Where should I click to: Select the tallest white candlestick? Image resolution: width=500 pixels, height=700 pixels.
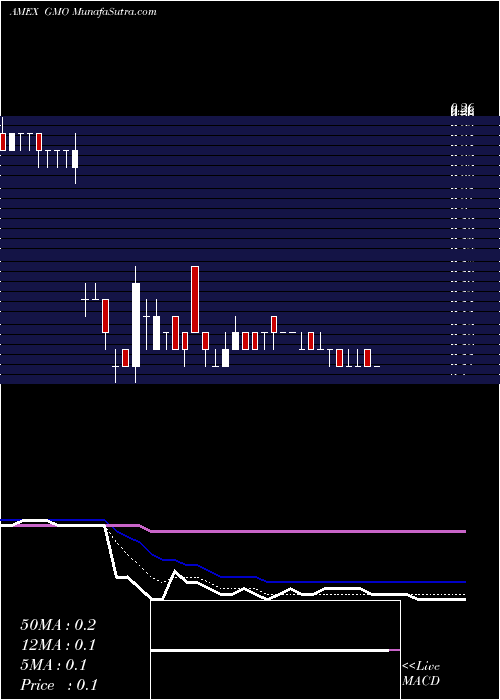136,325
